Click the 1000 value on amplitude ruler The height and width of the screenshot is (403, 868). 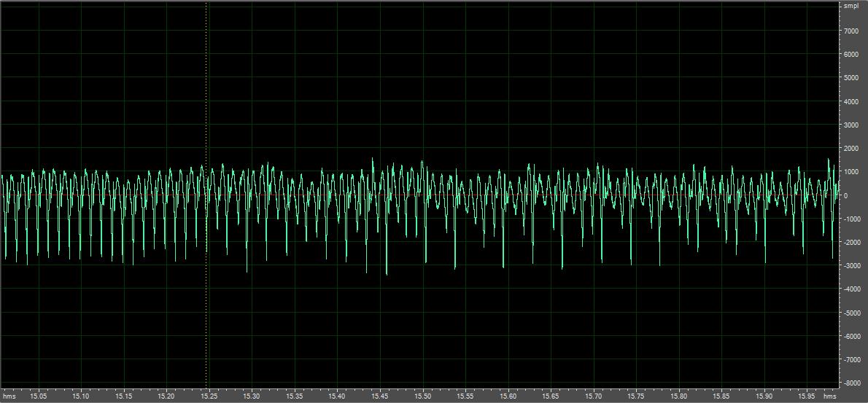tap(850, 172)
